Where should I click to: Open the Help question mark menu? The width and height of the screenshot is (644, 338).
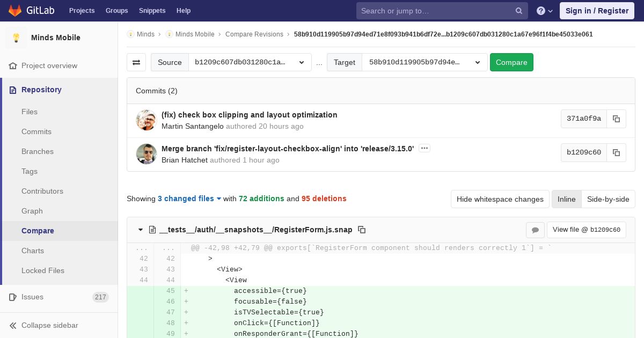(544, 11)
